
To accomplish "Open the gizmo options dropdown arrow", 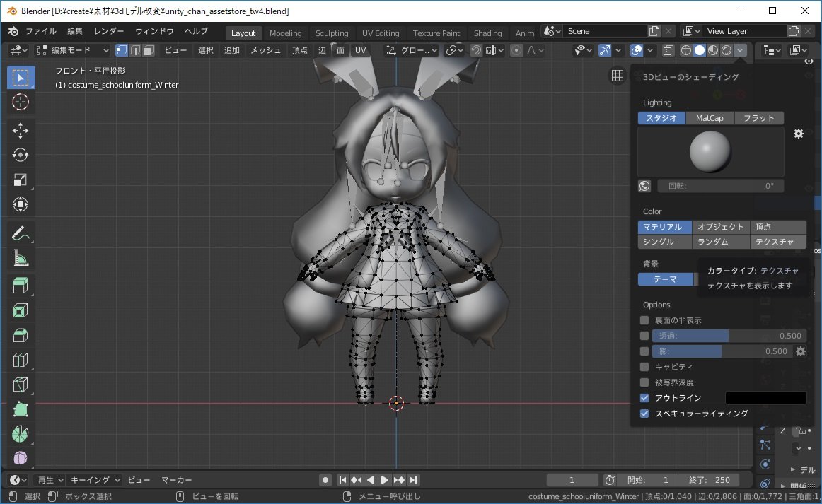I will [x=618, y=50].
